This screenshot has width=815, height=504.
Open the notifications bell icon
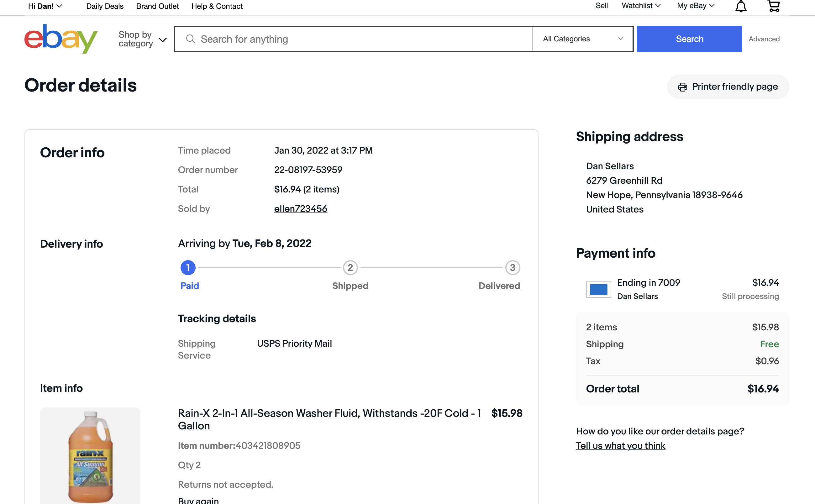tap(741, 6)
